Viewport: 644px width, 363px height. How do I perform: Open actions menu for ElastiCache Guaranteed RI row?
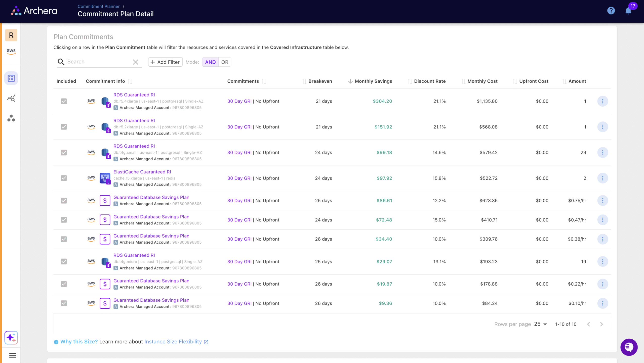point(602,178)
